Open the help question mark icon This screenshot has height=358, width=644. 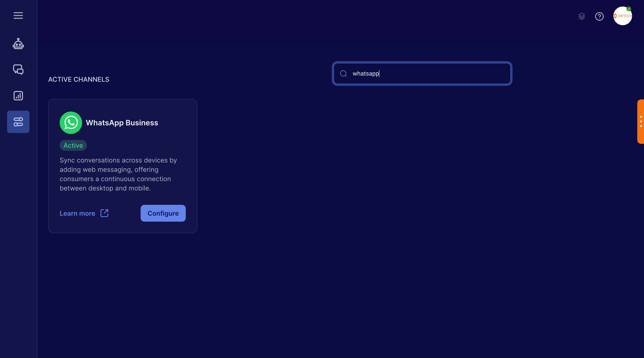(599, 16)
